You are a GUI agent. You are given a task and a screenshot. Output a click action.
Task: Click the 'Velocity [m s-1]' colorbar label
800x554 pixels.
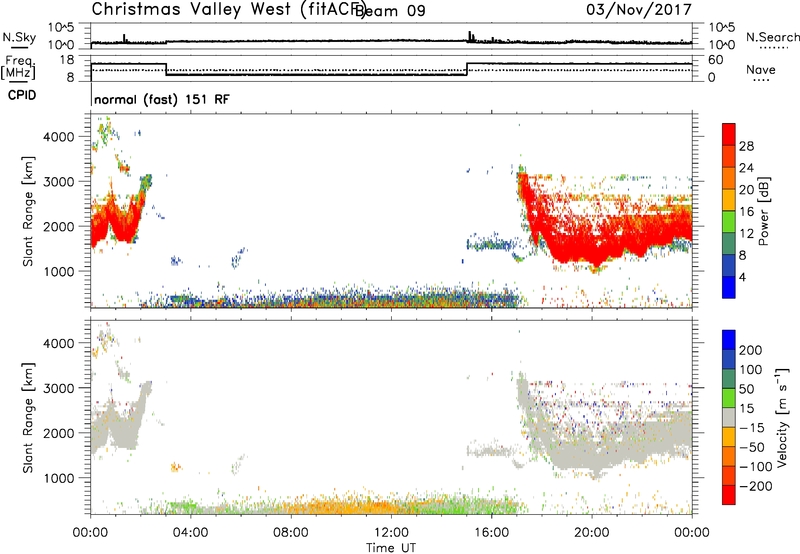[x=782, y=417]
